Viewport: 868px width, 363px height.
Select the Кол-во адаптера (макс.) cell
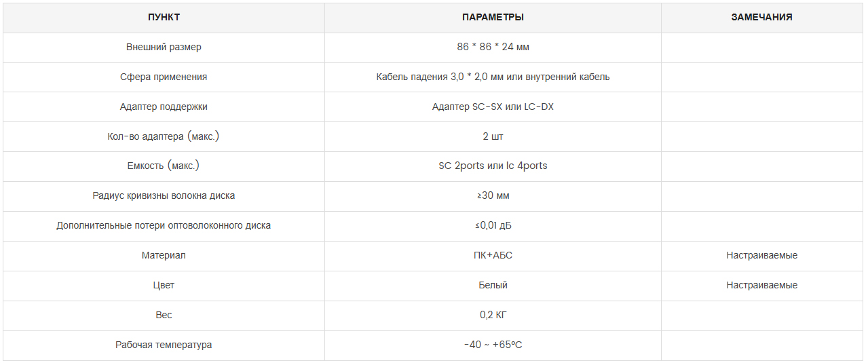[164, 137]
